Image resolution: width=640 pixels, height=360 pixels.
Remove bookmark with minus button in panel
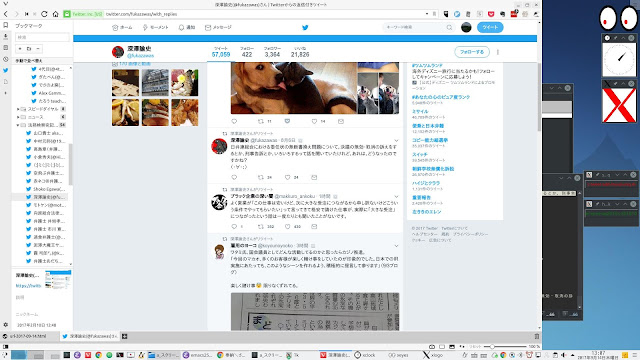coord(38,49)
